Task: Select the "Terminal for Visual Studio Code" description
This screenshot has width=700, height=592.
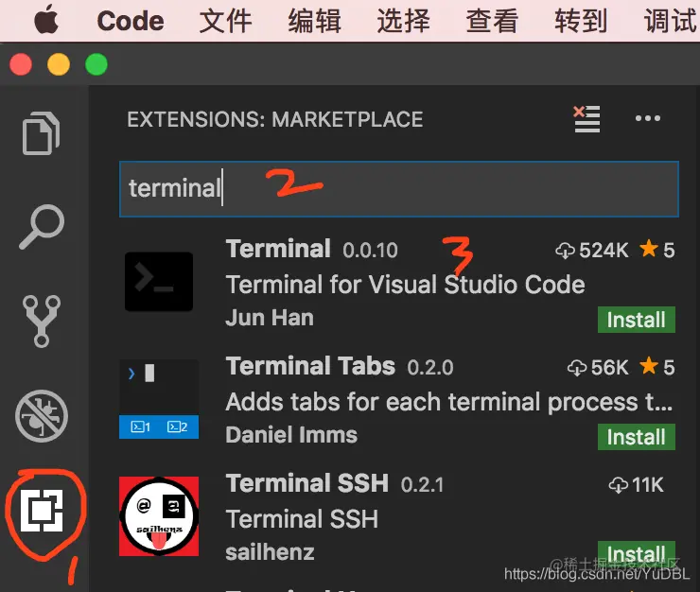Action: tap(406, 285)
